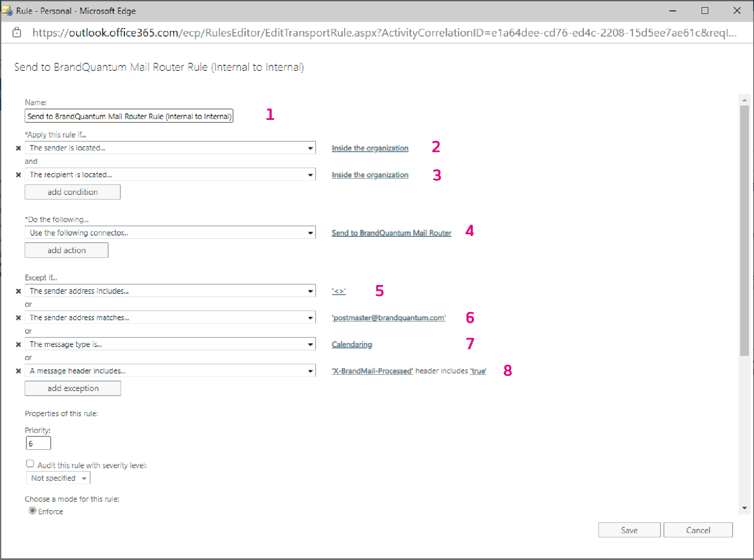
Task: Click the '*Apply this rule if...' label
Action: [x=55, y=135]
